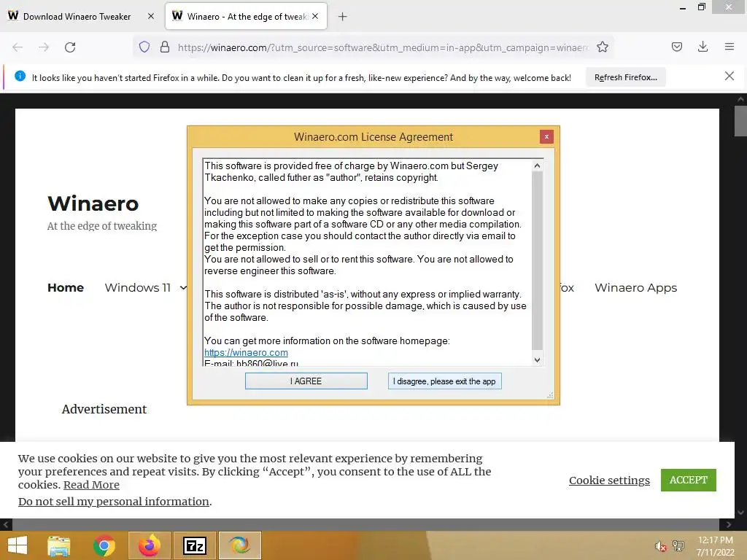Click the muted volume tray icon
Viewport: 747px width, 560px height.
(661, 546)
